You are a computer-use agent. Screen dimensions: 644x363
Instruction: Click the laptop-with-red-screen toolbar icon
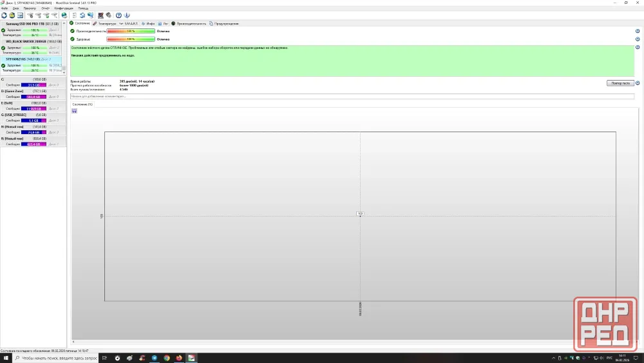(x=100, y=15)
